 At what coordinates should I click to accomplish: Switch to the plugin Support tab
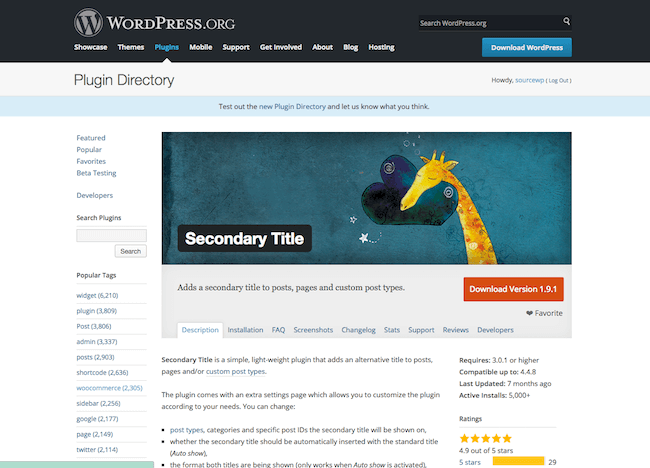click(x=421, y=330)
